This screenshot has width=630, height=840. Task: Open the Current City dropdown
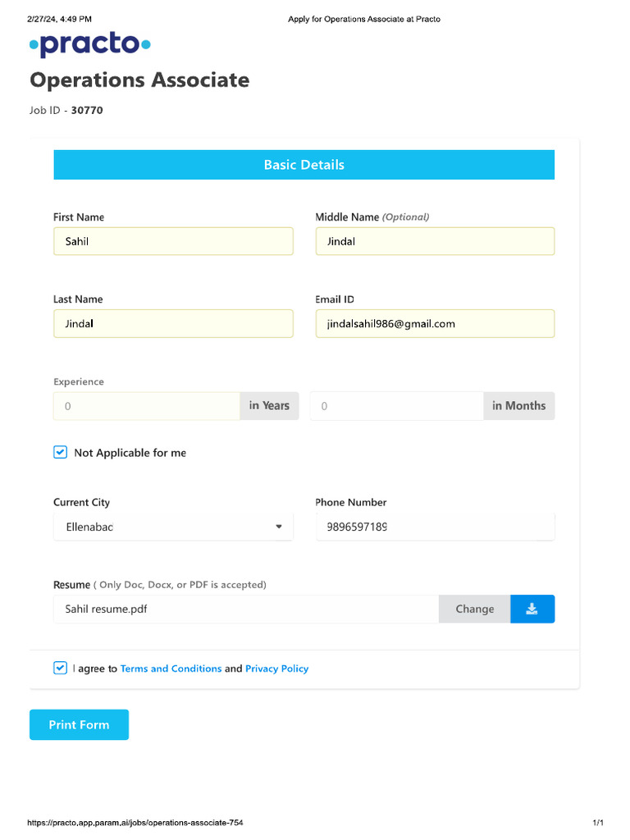coord(172,527)
